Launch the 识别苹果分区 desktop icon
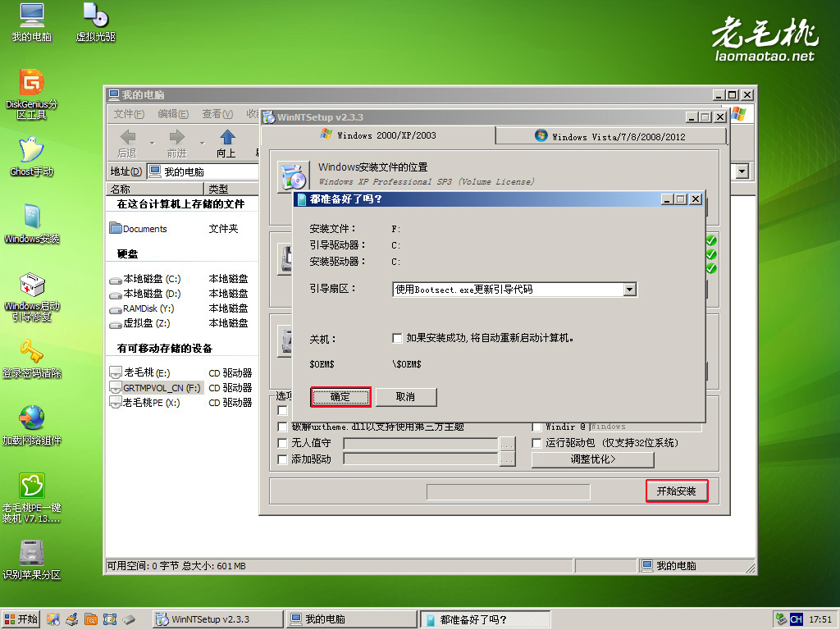Screen dimensions: 840x630 point(32,560)
